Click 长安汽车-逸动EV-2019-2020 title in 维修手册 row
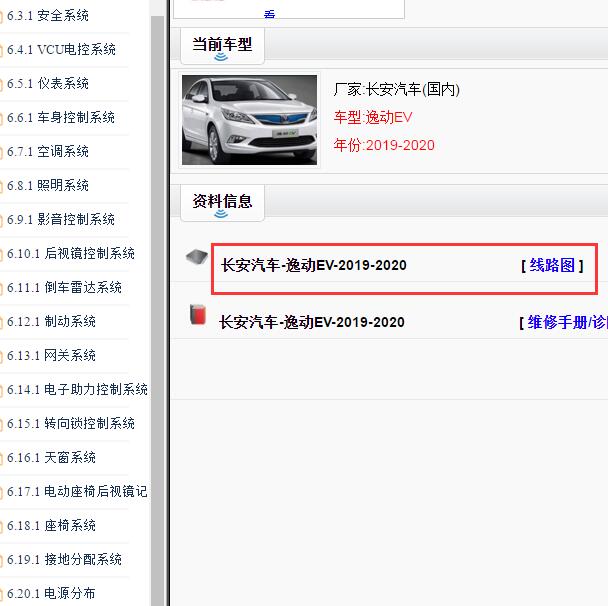The height and width of the screenshot is (606, 608). [312, 323]
